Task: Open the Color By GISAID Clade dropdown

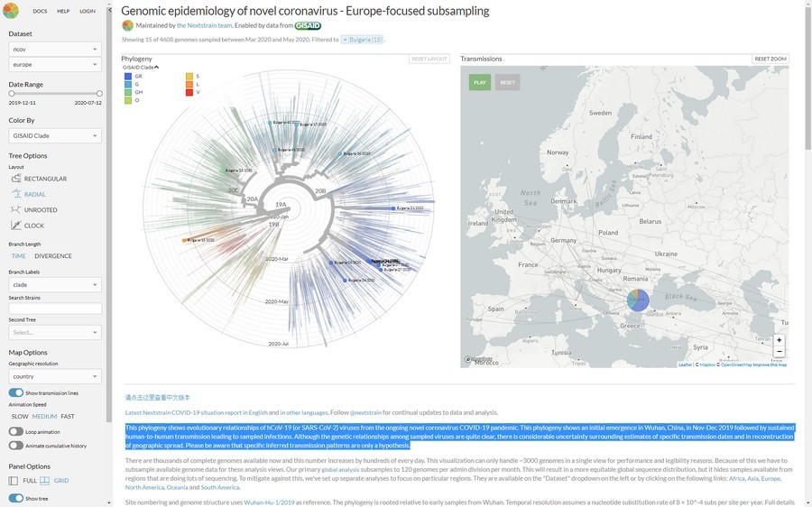Action: [55, 136]
